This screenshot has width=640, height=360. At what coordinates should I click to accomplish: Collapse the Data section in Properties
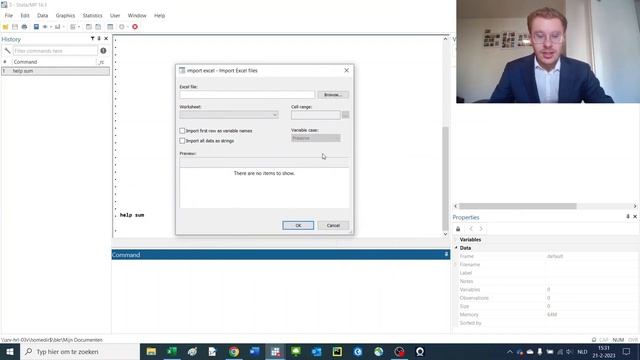coord(456,248)
